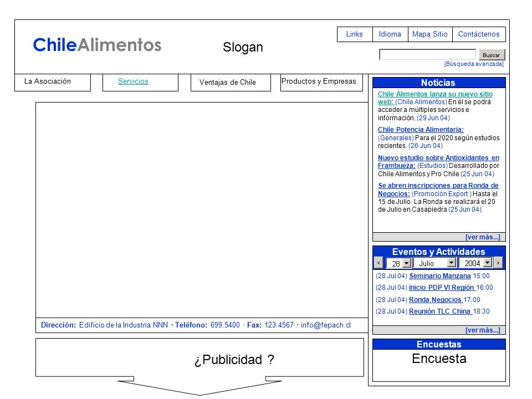The image size is (532, 399).
Task: Open news 'Nuevo estudio sobre Antioxidantes en Frambueza'
Action: coord(439,161)
